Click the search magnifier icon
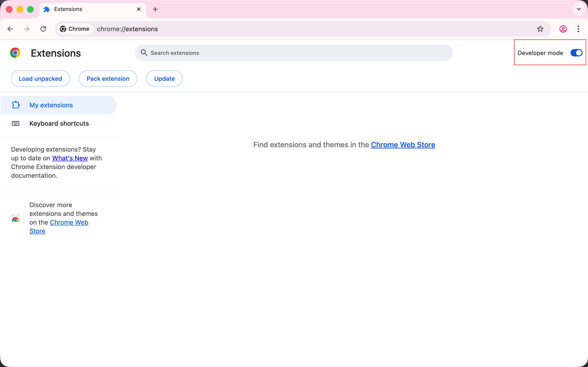Image resolution: width=588 pixels, height=367 pixels. click(x=144, y=53)
